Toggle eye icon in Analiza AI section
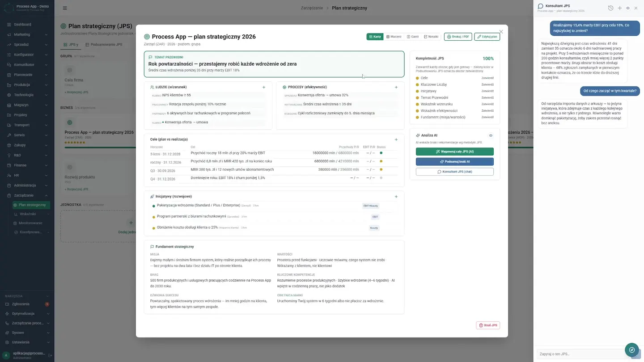Viewport: 644px width, 362px height. [491, 135]
